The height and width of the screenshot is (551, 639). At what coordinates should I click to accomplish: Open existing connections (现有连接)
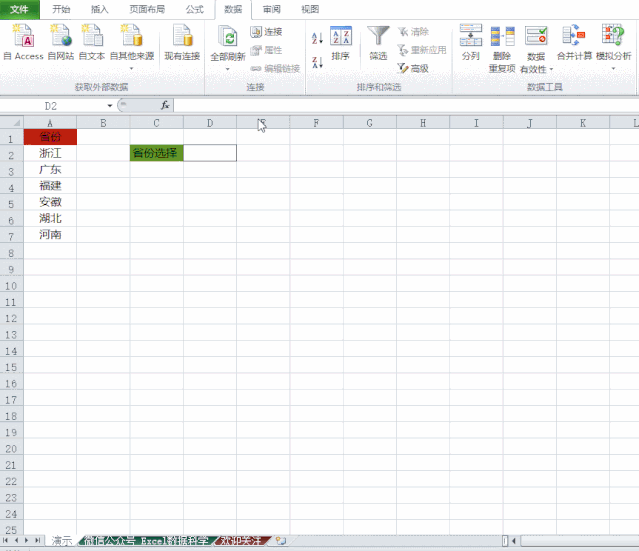(x=182, y=42)
